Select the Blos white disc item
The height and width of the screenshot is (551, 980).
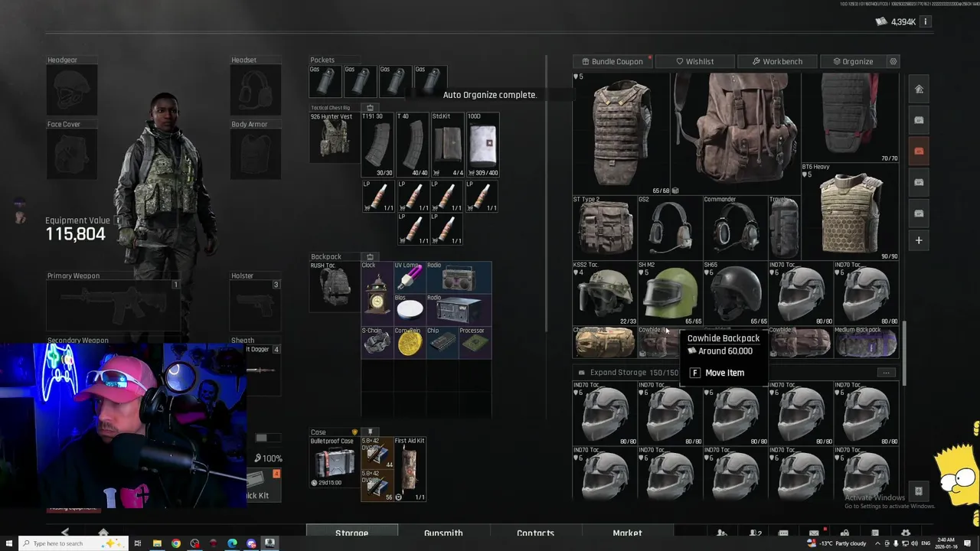[410, 309]
